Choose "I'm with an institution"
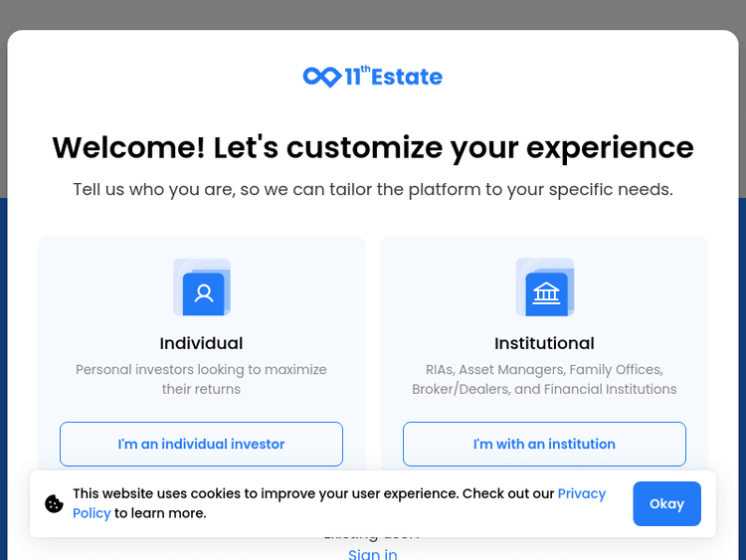The width and height of the screenshot is (746, 560). pos(544,444)
